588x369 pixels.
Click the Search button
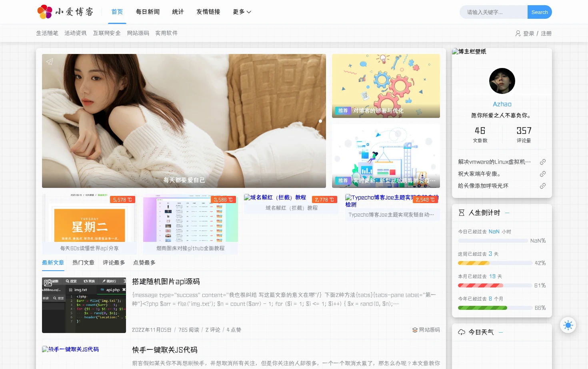pyautogui.click(x=540, y=12)
